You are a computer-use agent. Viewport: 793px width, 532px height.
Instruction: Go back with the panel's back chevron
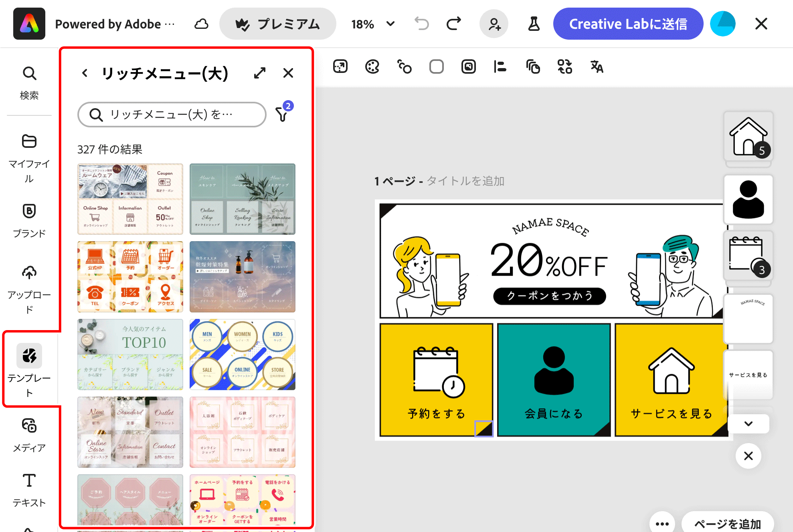click(84, 73)
